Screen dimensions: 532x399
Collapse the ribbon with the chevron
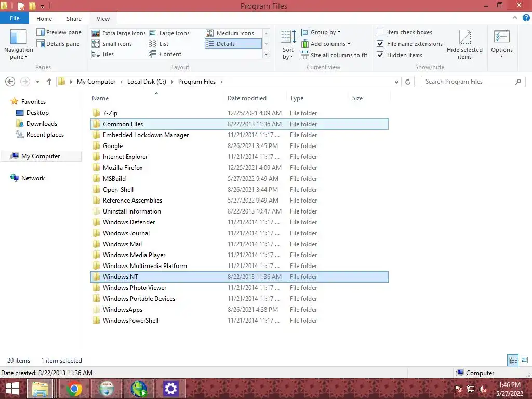(515, 18)
